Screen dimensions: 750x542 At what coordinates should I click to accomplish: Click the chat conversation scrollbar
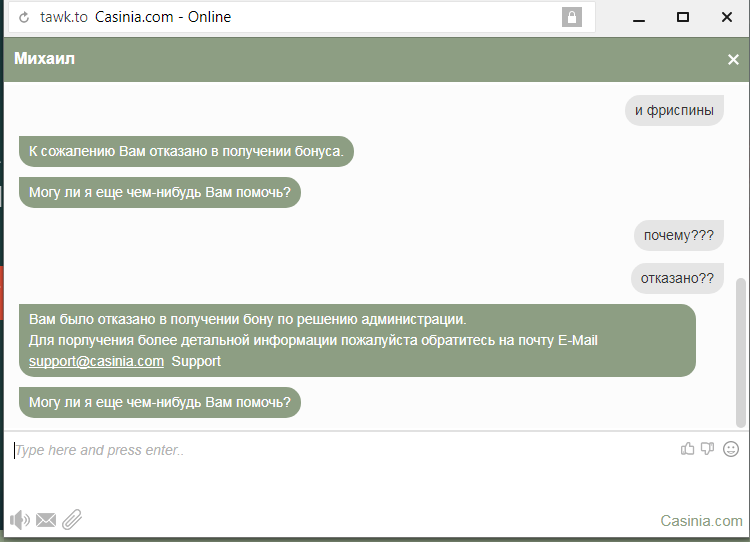pos(741,352)
